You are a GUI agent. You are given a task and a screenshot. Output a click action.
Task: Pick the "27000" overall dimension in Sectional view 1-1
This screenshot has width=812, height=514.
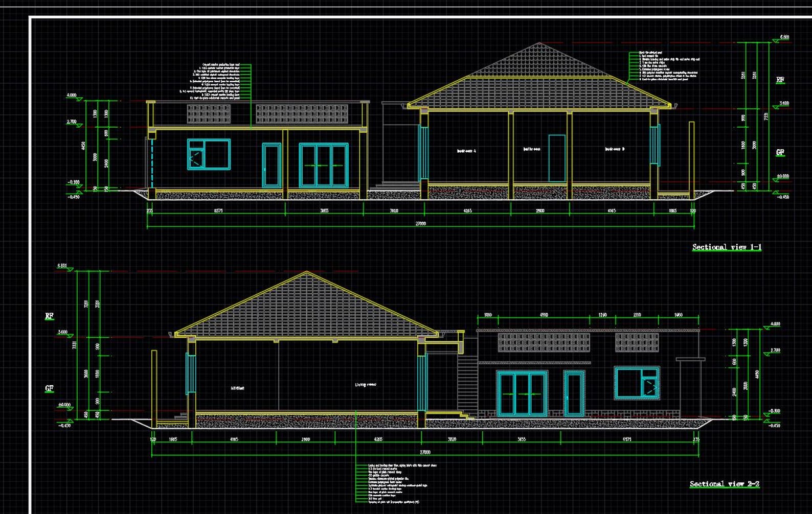tap(420, 223)
